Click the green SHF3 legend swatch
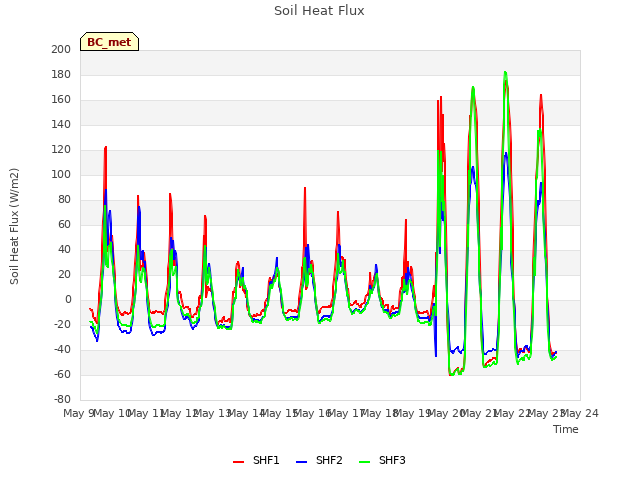This screenshot has height=480, width=640. click(x=364, y=462)
